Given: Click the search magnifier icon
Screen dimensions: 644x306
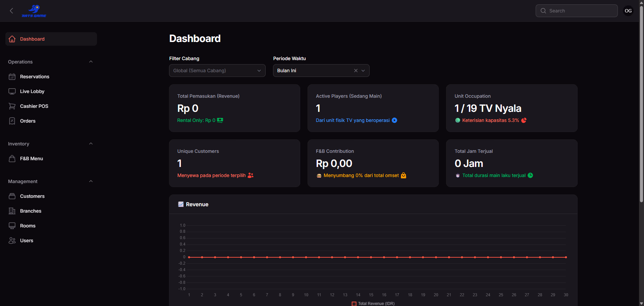Looking at the screenshot, I should click(543, 11).
